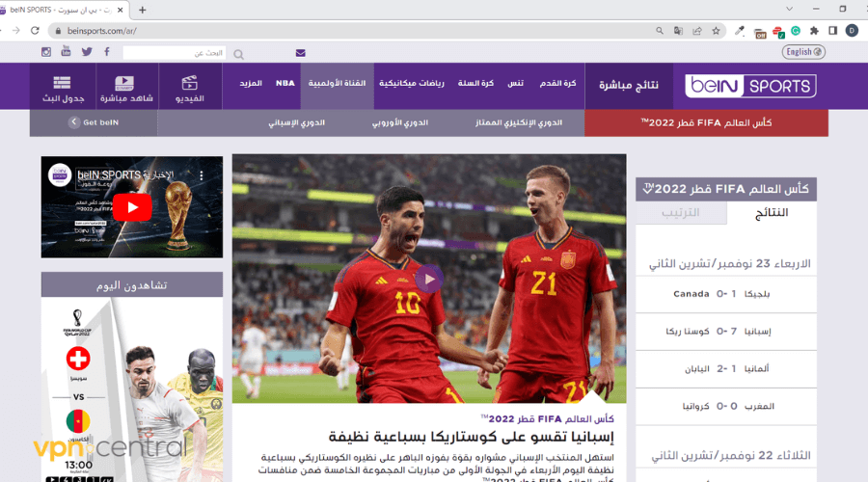Open نتائج مباشرة live results
Image resolution: width=868 pixels, height=482 pixels.
pos(629,85)
